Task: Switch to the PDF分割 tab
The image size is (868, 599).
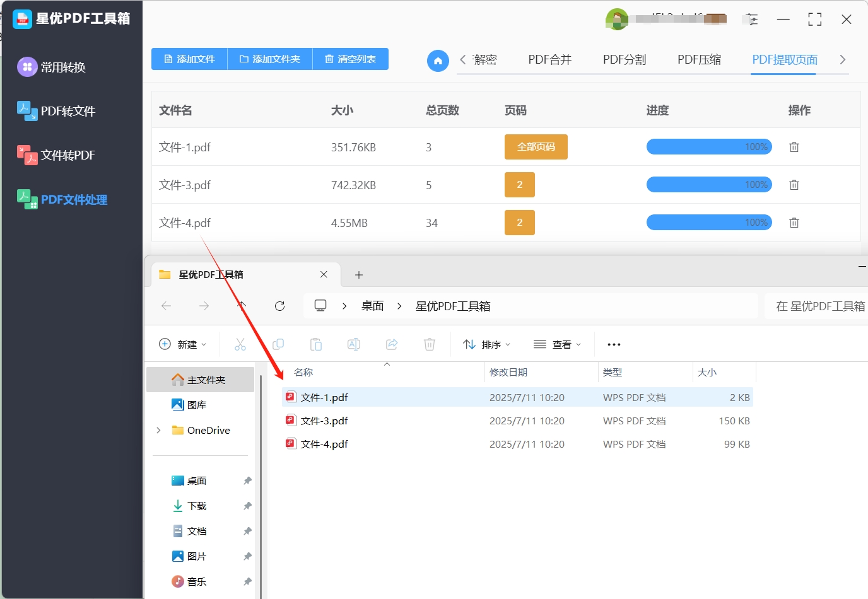Action: (624, 59)
